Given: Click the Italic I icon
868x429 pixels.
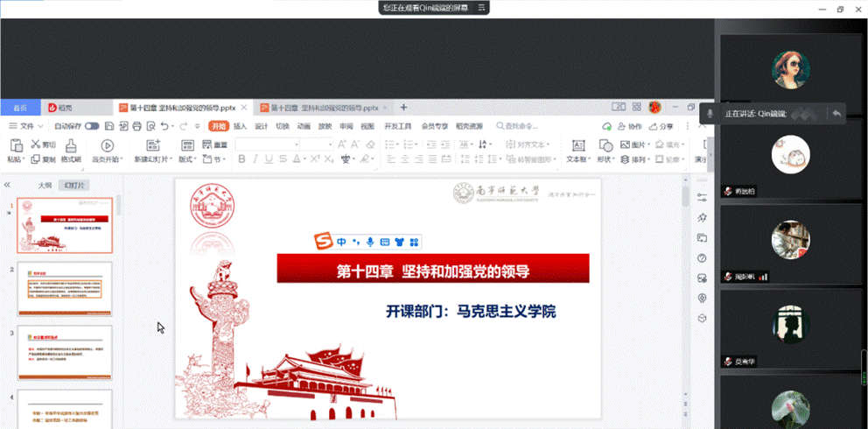Looking at the screenshot, I should click(255, 159).
